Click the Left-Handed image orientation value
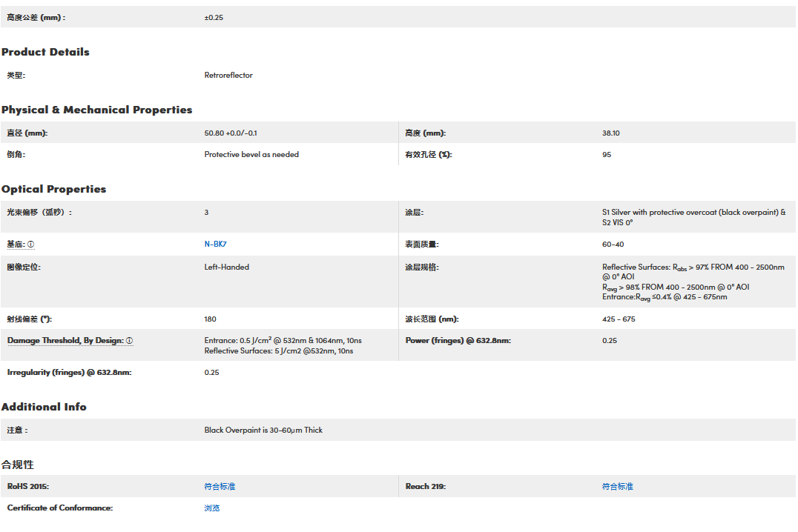This screenshot has height=532, width=798. coord(226,267)
